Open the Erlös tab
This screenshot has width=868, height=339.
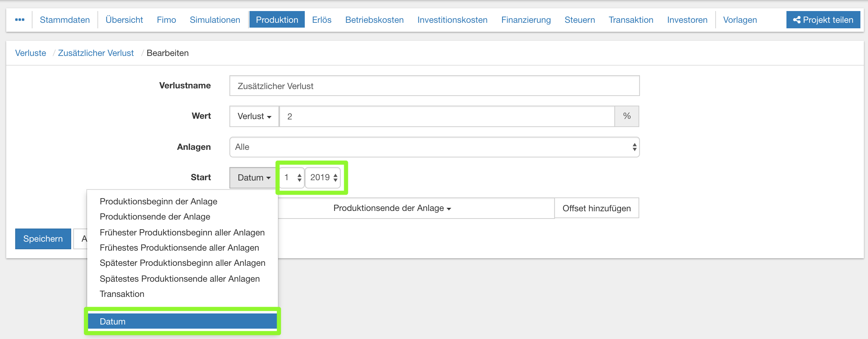[321, 20]
